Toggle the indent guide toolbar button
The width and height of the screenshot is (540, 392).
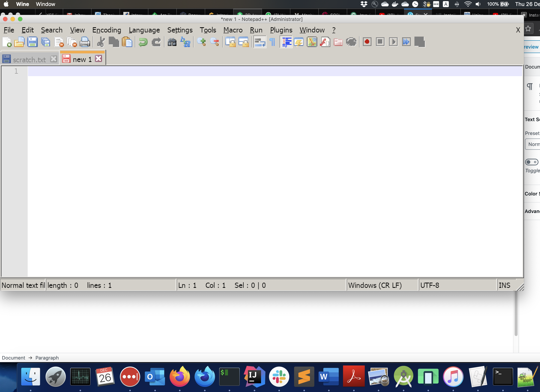(x=286, y=42)
